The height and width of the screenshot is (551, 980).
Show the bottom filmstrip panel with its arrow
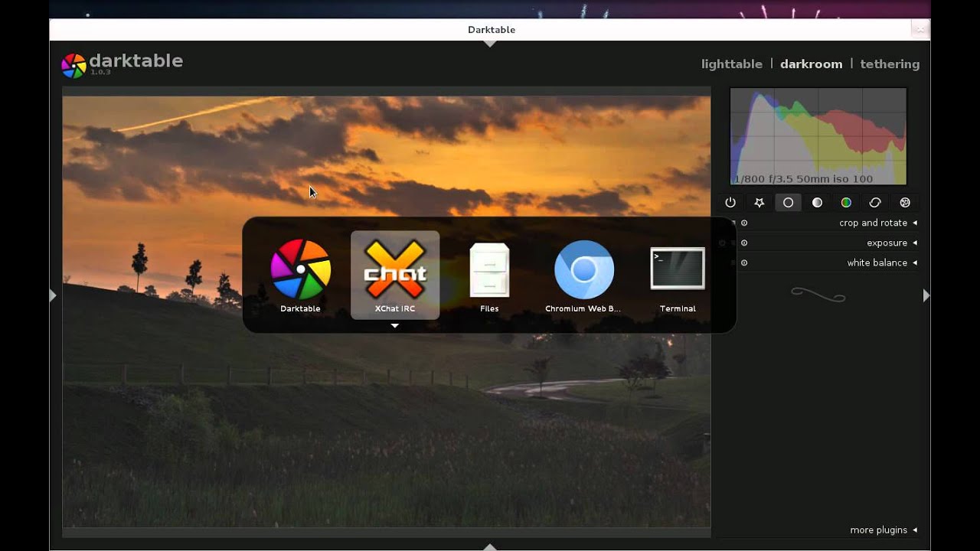(x=490, y=547)
